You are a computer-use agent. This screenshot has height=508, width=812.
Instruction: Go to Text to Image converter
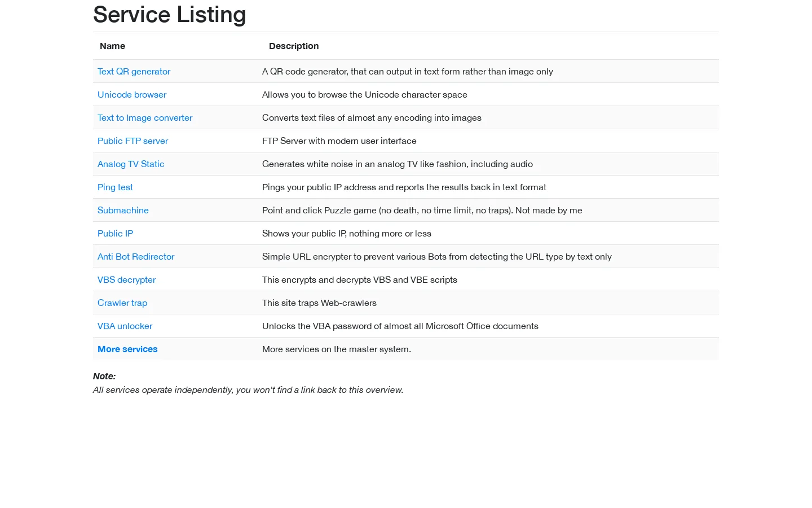[145, 118]
